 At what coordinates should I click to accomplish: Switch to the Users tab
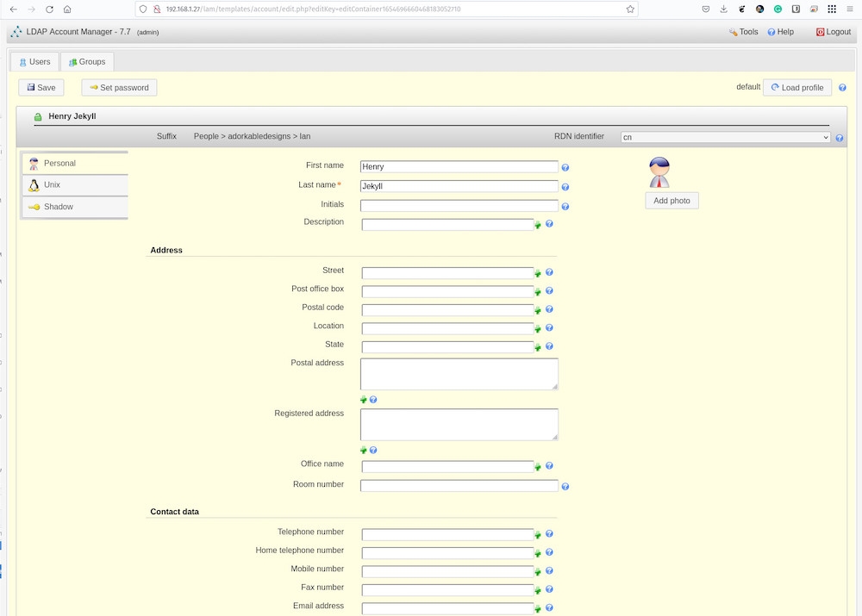tap(34, 61)
